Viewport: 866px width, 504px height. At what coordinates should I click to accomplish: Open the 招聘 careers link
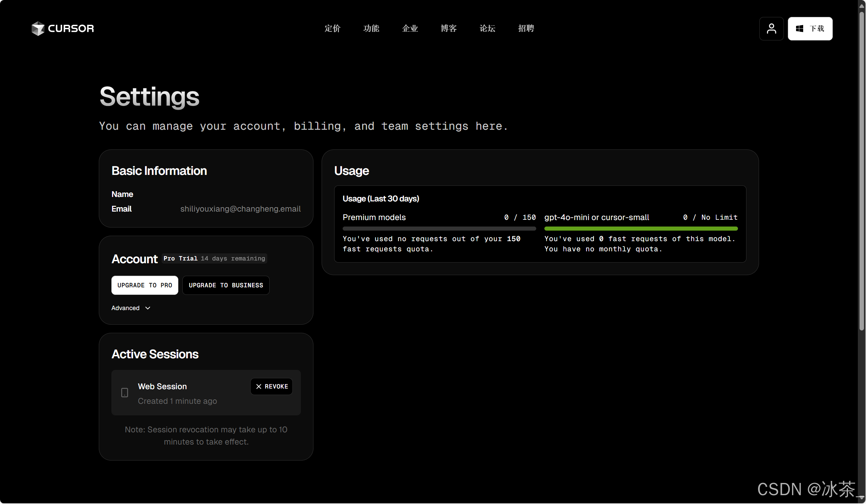tap(526, 29)
